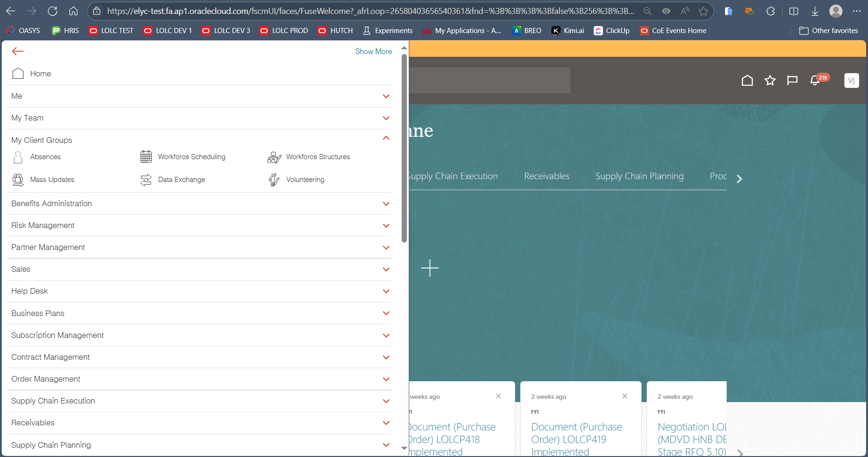Viewport: 868px width, 457px height.
Task: Expand the Risk Management section
Action: click(x=385, y=226)
